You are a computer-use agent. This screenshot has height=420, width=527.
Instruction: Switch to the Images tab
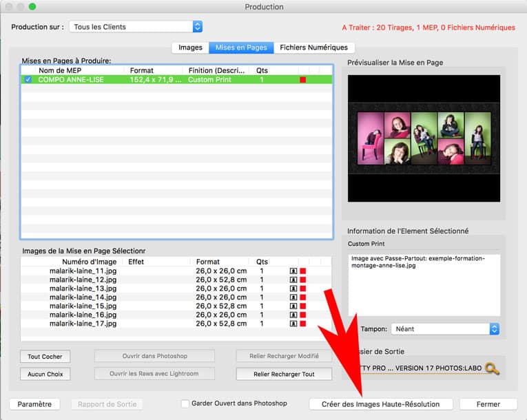(190, 48)
